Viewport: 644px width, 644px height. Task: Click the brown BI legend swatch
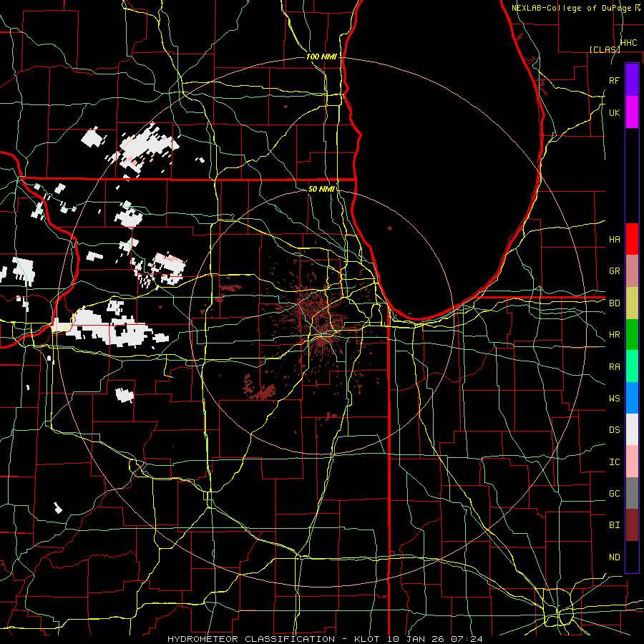pyautogui.click(x=632, y=525)
